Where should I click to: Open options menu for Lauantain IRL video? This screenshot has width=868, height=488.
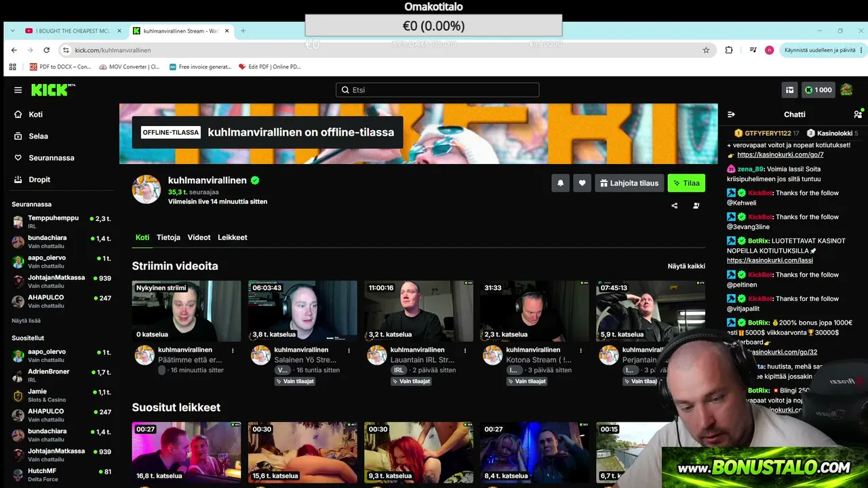465,350
